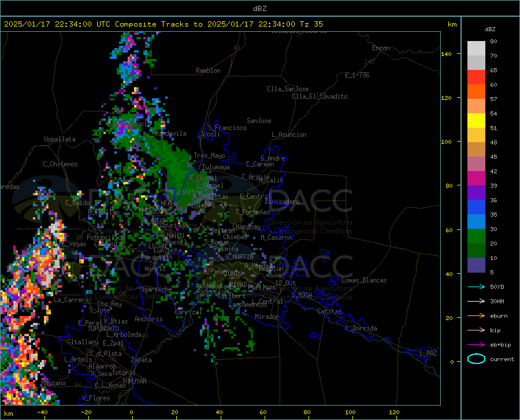Image resolution: width=520 pixels, height=420 pixels.
Task: Select the 'Lomas_Blancas' place label
Action: [x=364, y=280]
